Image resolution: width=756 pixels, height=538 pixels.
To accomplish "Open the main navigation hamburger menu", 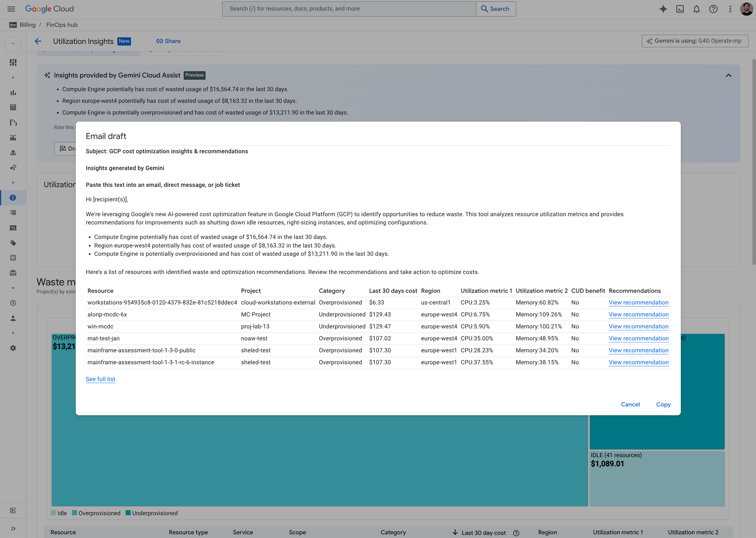I will [x=11, y=9].
